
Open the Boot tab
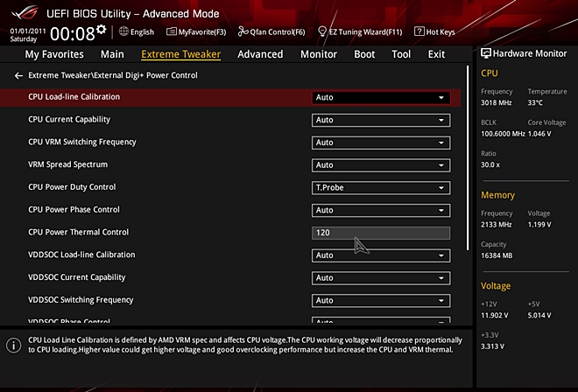364,54
